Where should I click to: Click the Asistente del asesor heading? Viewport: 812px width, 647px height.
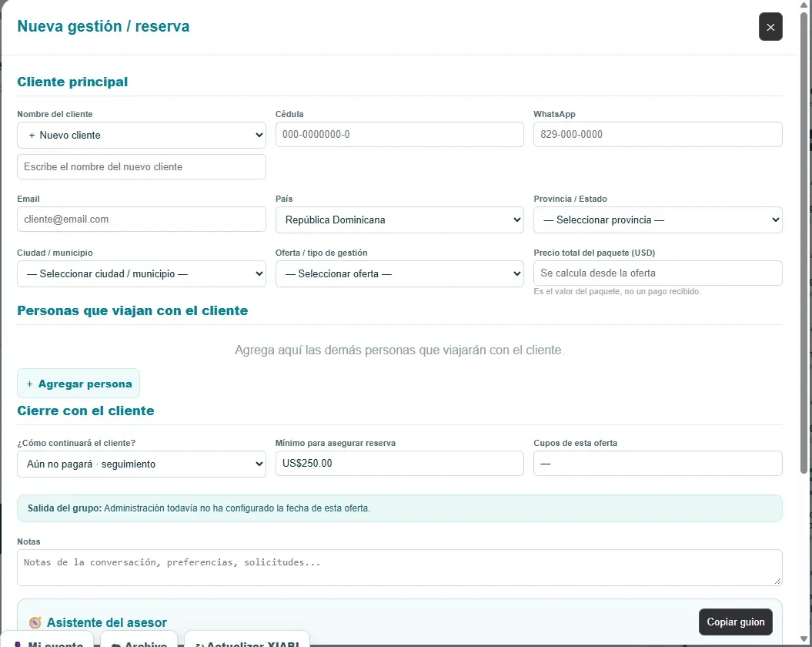107,622
